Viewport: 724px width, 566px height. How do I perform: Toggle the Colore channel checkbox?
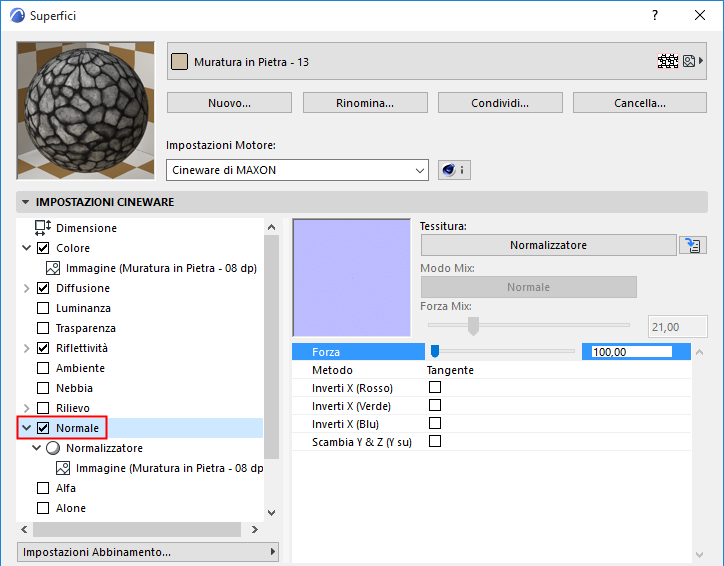point(43,248)
